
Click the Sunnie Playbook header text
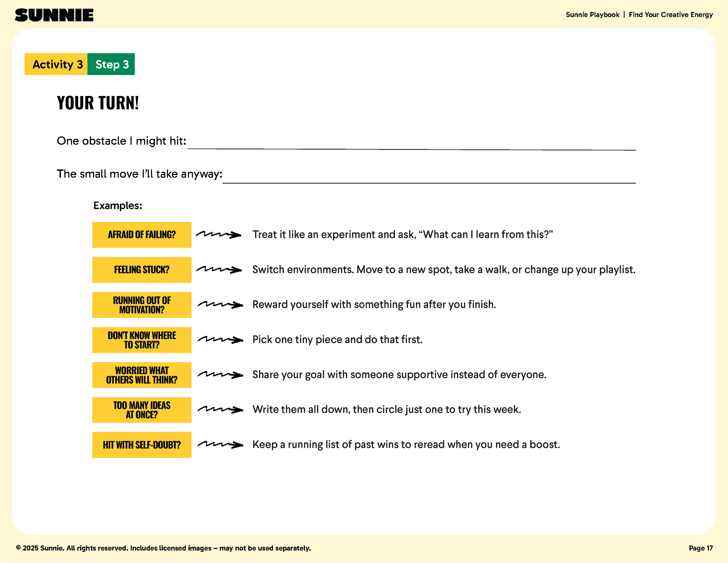592,15
